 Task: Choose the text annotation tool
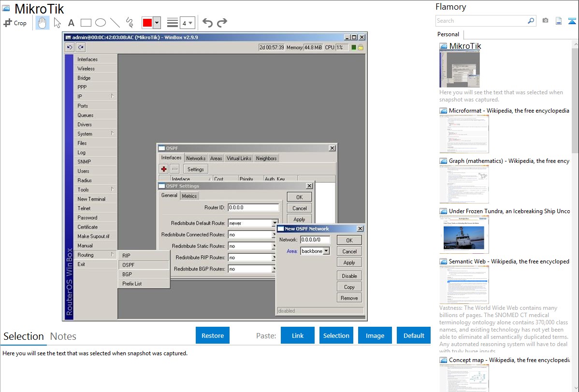[x=71, y=23]
